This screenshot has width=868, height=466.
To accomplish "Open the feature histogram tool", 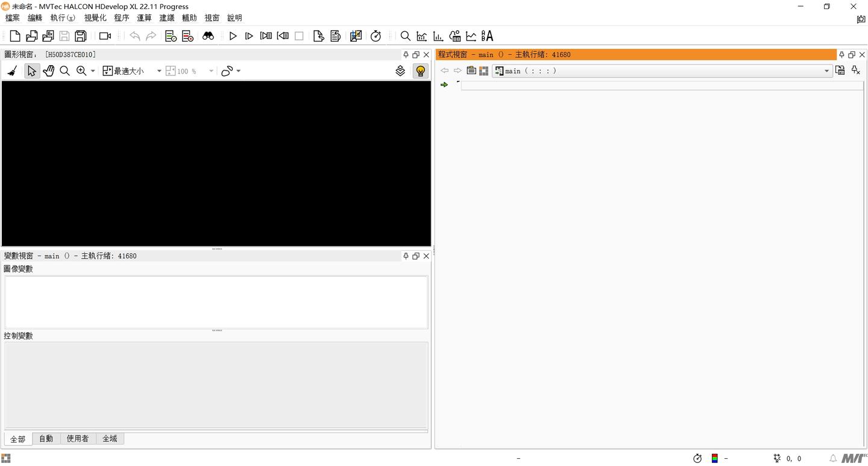I will coord(438,36).
